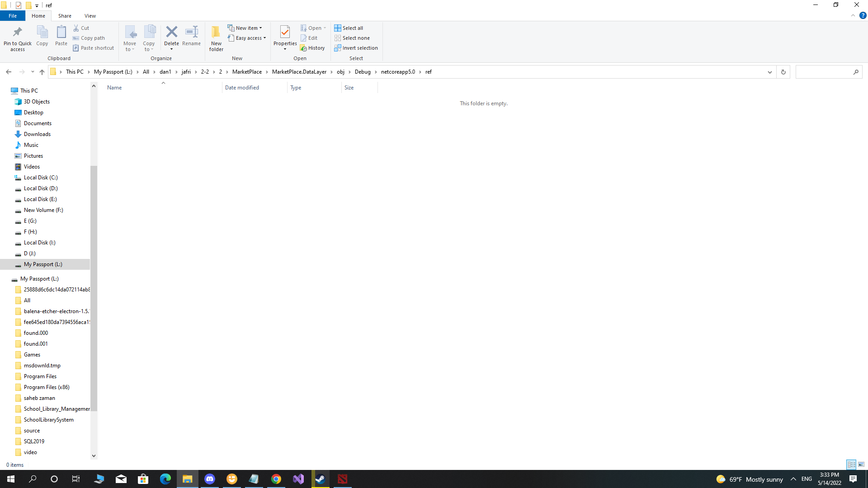Switch to large icons view toggle
Screen dimensions: 868x488
click(x=861, y=465)
